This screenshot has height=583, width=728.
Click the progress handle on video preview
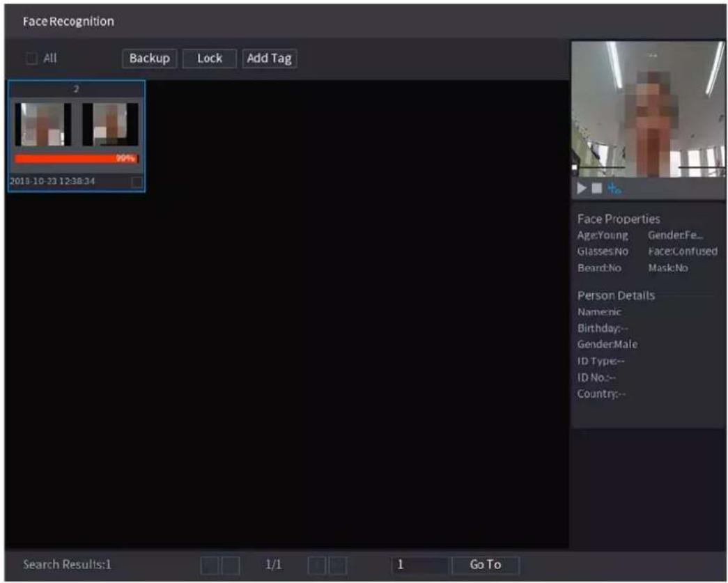575,167
